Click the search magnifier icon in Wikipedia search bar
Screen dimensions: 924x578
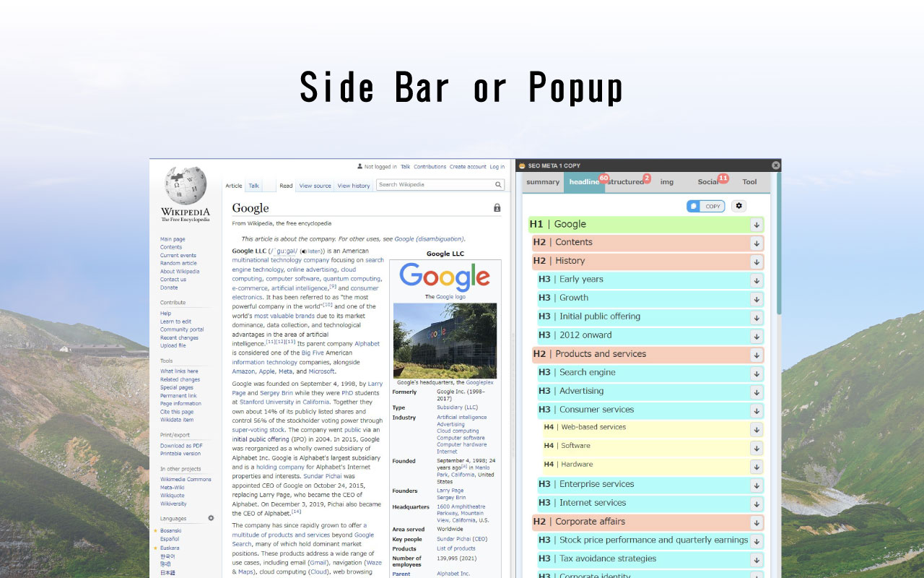point(497,184)
